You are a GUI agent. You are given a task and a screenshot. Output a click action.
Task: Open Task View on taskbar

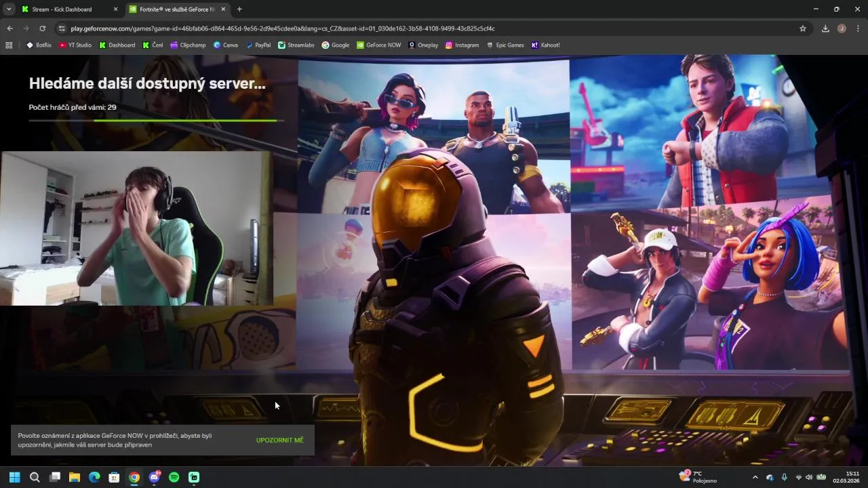(55, 477)
